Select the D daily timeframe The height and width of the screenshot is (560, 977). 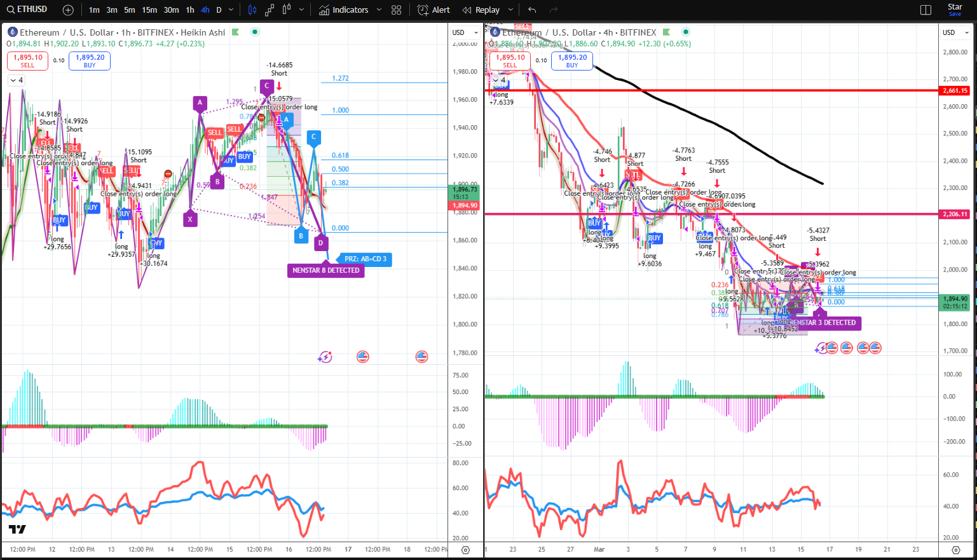coord(219,10)
